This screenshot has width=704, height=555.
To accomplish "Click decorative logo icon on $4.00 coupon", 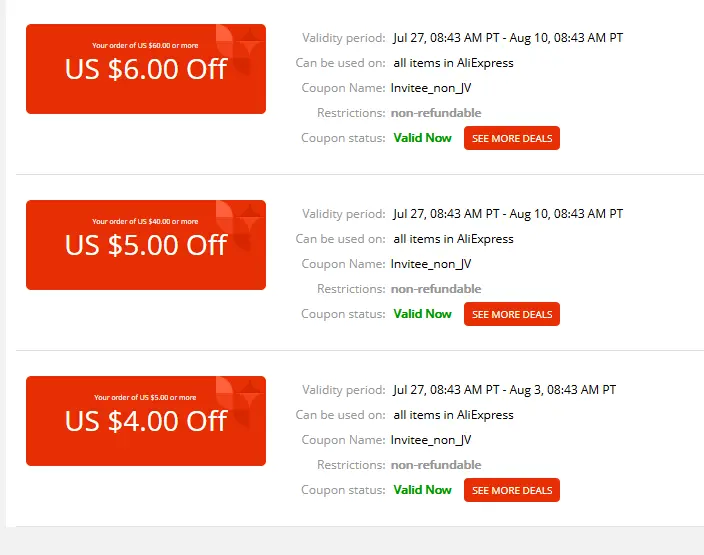I will click(x=238, y=401).
